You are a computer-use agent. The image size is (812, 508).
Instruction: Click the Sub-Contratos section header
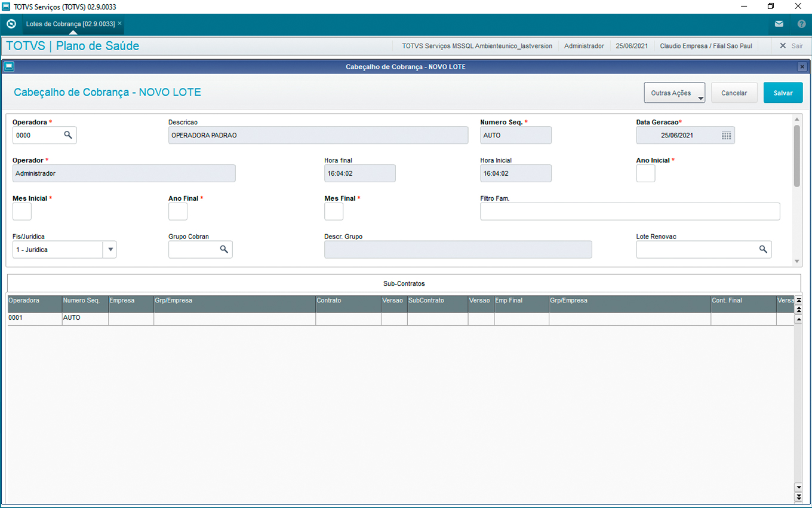404,283
